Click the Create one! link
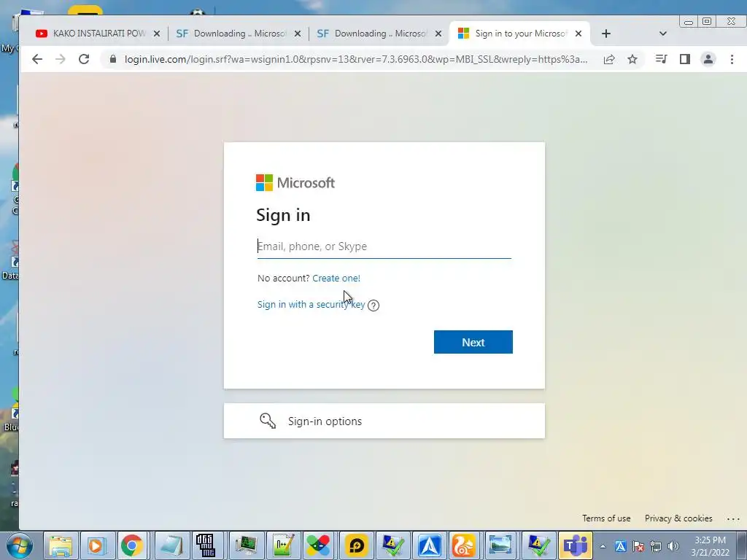Viewport: 747px width, 560px height. click(x=336, y=278)
